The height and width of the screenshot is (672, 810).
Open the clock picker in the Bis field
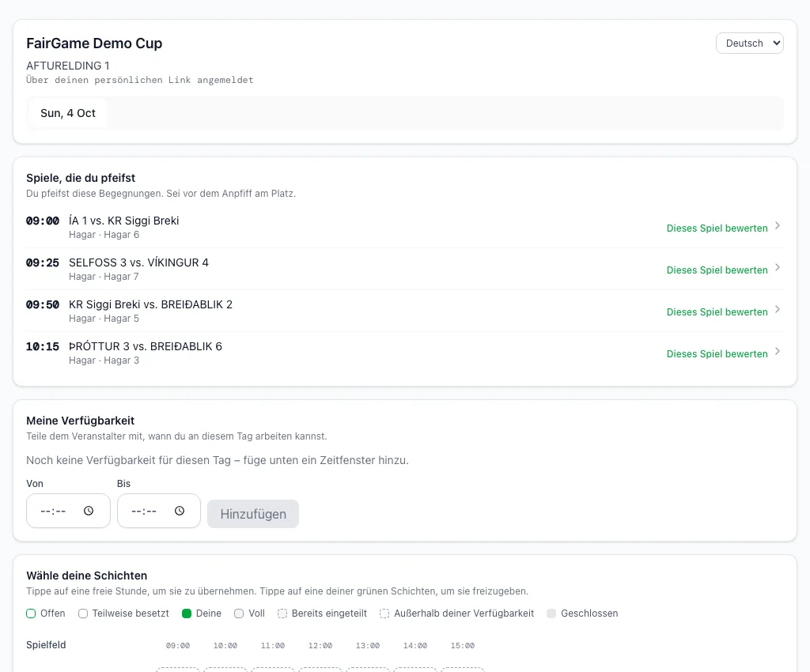click(x=180, y=511)
